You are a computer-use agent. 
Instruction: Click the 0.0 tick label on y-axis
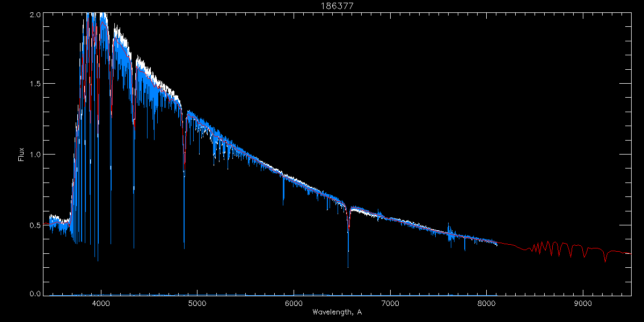click(35, 293)
